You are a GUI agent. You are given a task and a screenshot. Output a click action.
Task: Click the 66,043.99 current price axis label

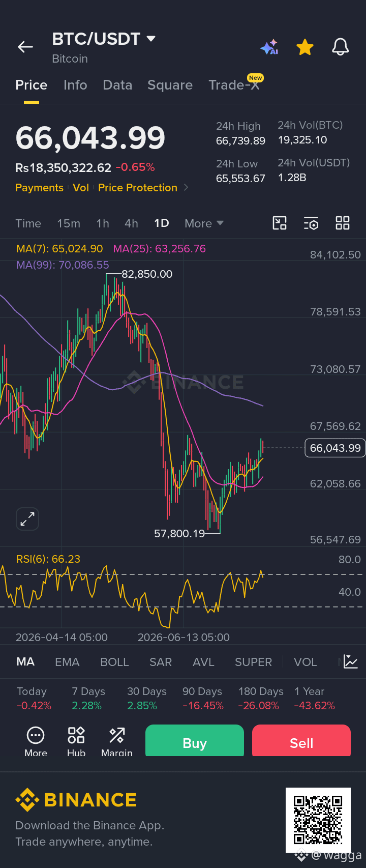(335, 448)
